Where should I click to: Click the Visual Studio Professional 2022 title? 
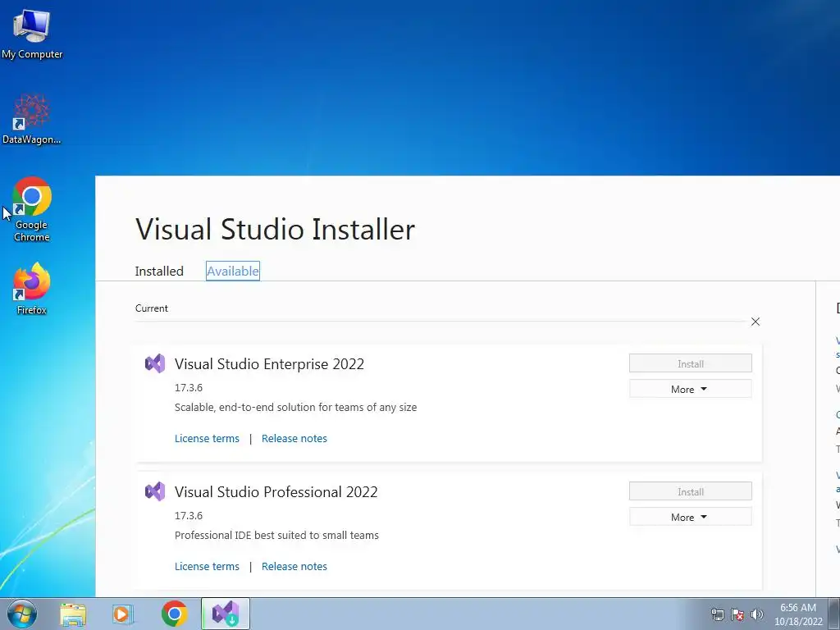click(276, 492)
